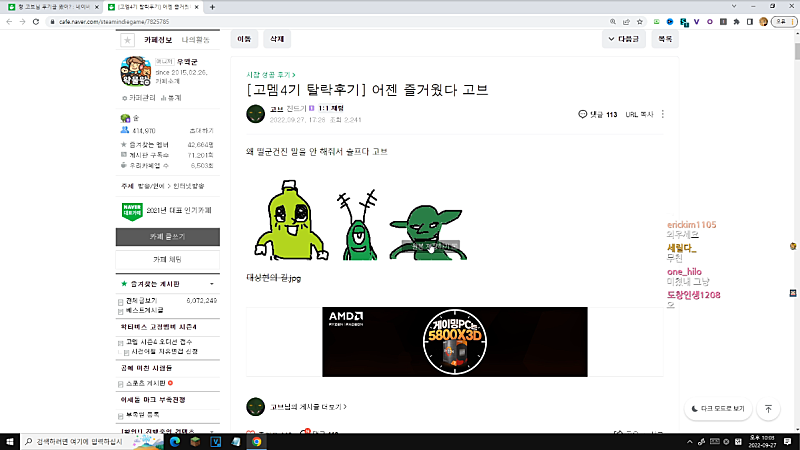Open the blue V app in taskbar
The image size is (800, 450).
[216, 442]
